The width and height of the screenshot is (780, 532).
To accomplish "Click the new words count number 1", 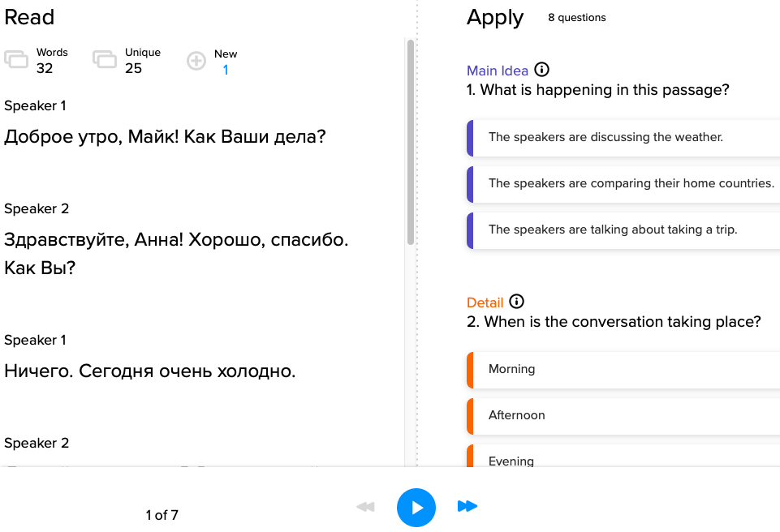I will click(x=226, y=70).
